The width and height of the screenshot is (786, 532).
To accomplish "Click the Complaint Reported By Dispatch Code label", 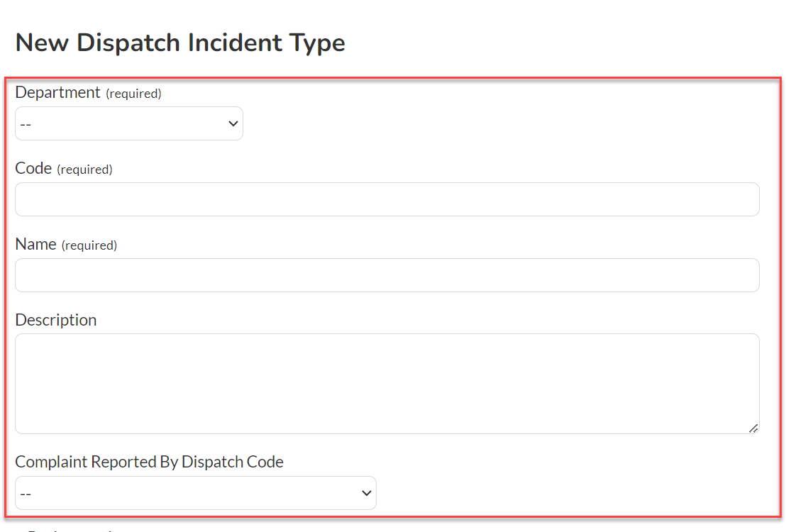I will (149, 461).
